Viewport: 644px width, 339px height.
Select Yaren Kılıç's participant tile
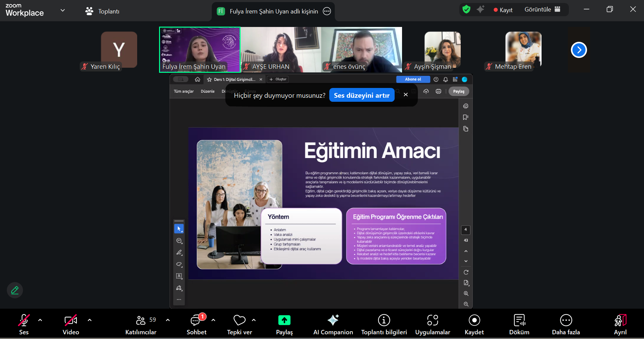click(119, 50)
